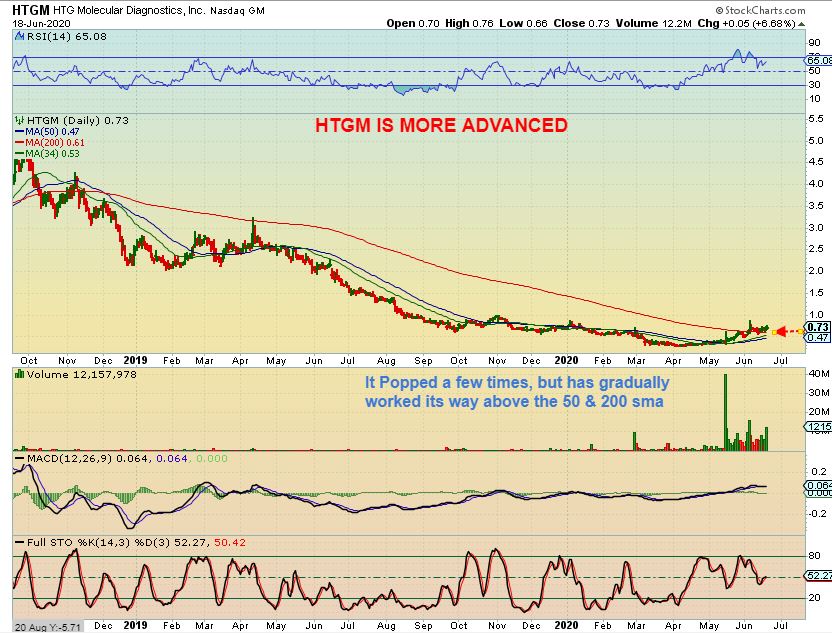The image size is (832, 633).
Task: Click the green up-triangle change indicator
Action: pyautogui.click(x=801, y=24)
